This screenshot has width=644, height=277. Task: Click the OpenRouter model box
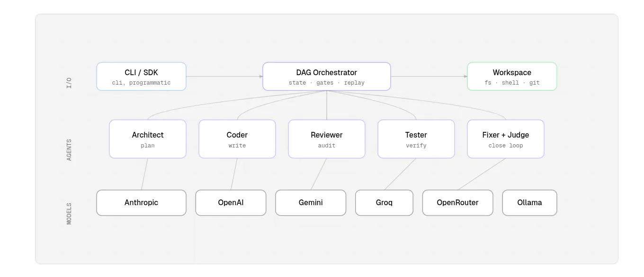(x=457, y=203)
